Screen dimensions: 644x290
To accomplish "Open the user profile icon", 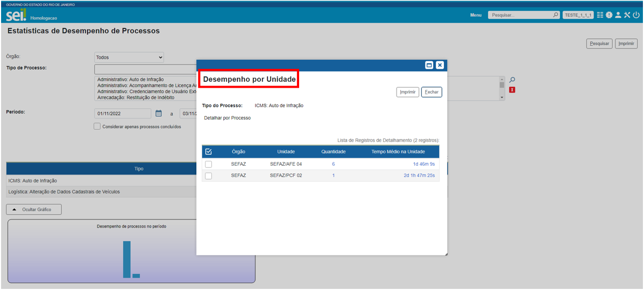I will (618, 15).
